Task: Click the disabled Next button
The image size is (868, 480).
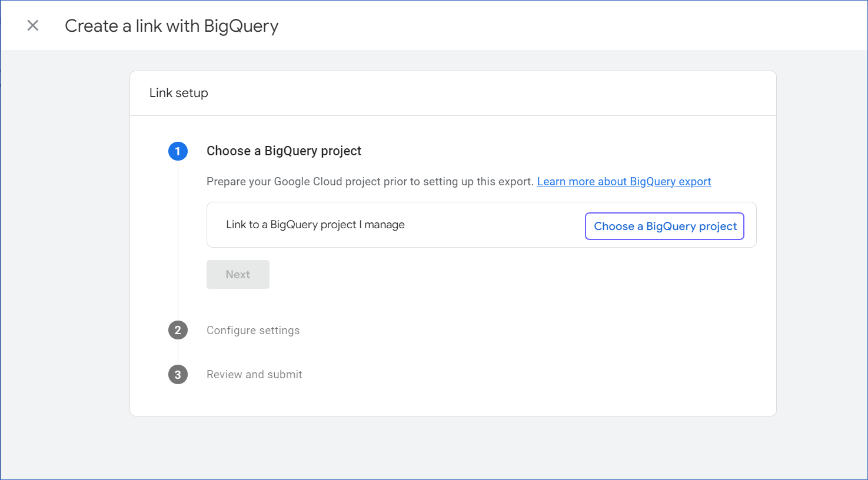Action: (238, 275)
